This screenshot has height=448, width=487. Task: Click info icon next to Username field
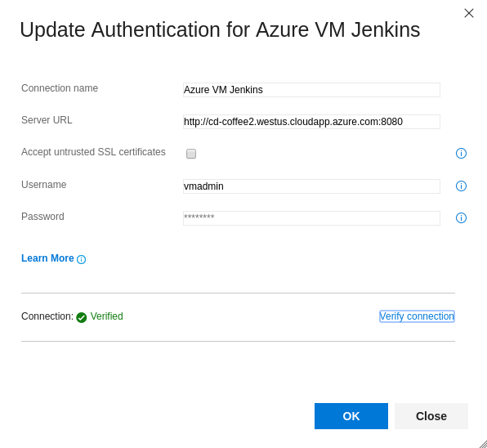pos(461,186)
